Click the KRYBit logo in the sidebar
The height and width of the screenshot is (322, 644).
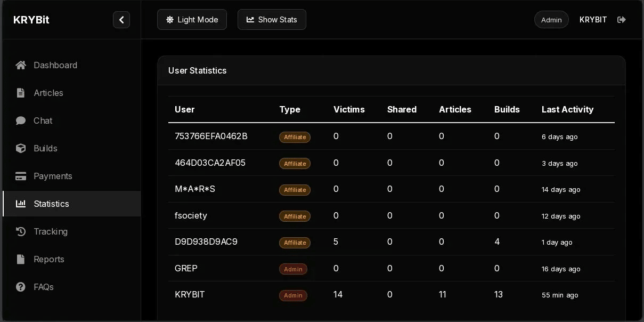pos(31,20)
